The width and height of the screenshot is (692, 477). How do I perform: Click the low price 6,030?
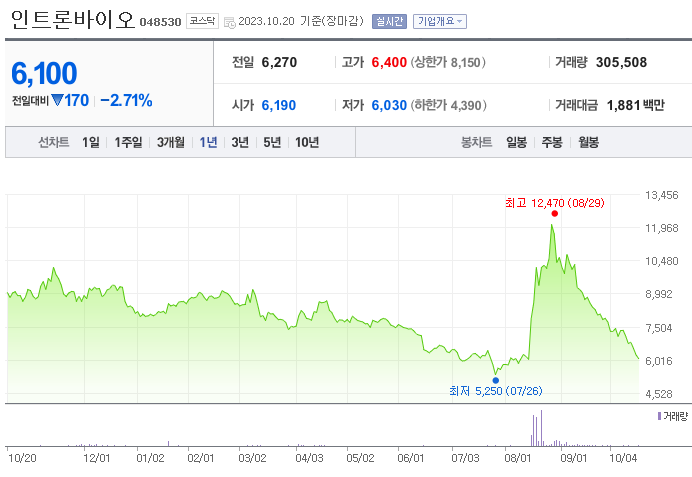(x=389, y=105)
